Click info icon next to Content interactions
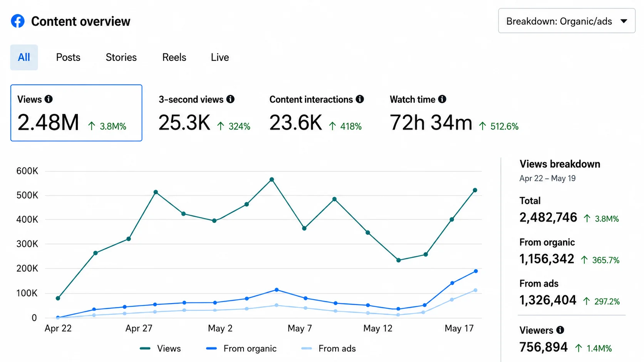644x362 pixels. tap(360, 99)
